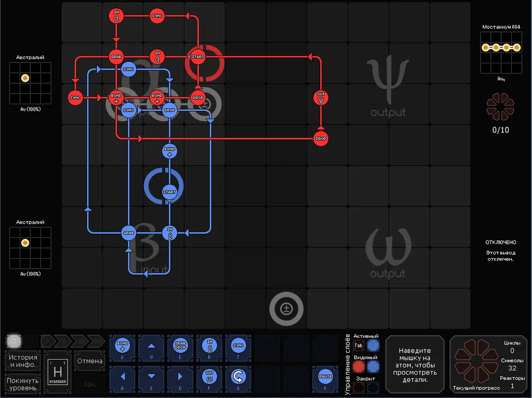Viewport: 532px width, 398px height.
Task: Click the red DROP node below OUT ψ
Action: [x=321, y=138]
